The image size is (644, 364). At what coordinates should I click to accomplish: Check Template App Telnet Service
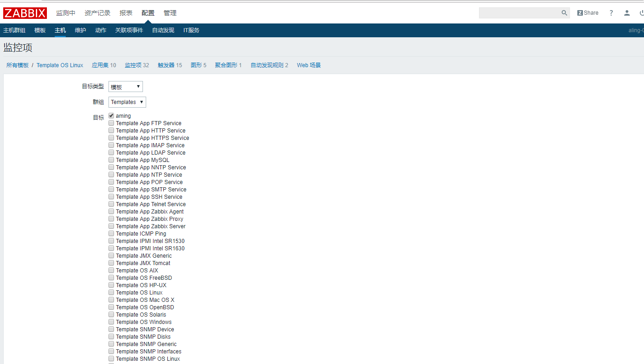click(111, 204)
